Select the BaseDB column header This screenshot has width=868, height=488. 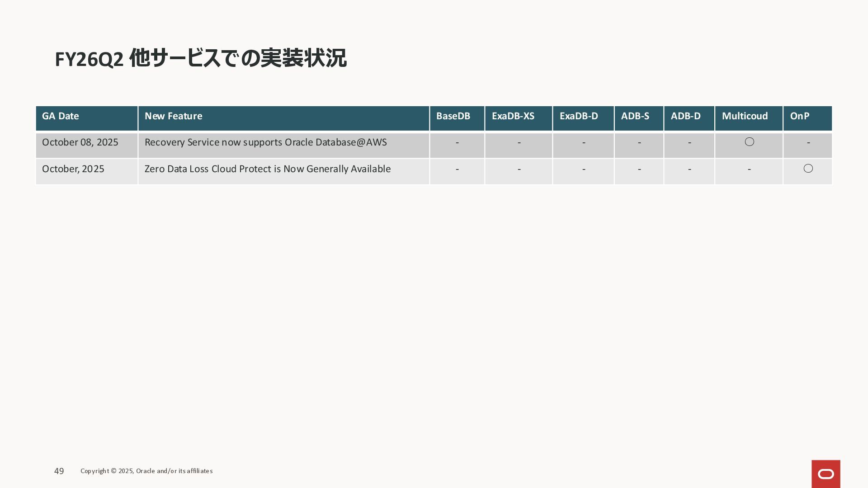[453, 116]
